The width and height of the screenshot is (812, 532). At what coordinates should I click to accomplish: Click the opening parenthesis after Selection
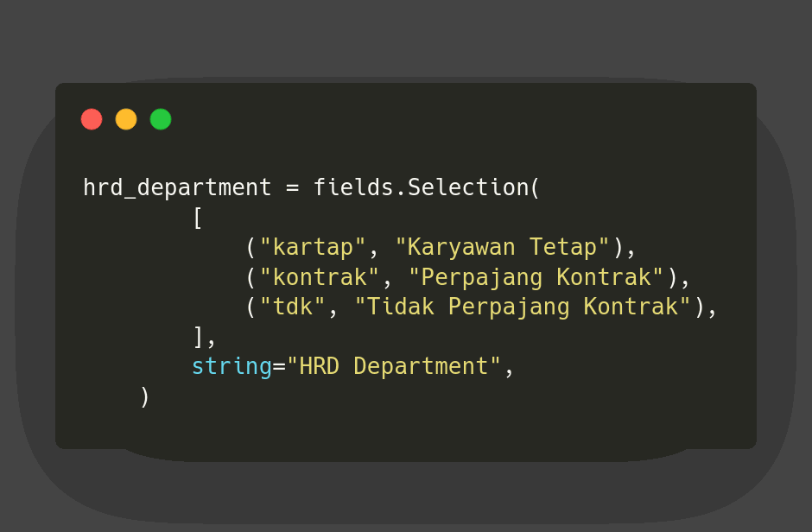click(535, 187)
